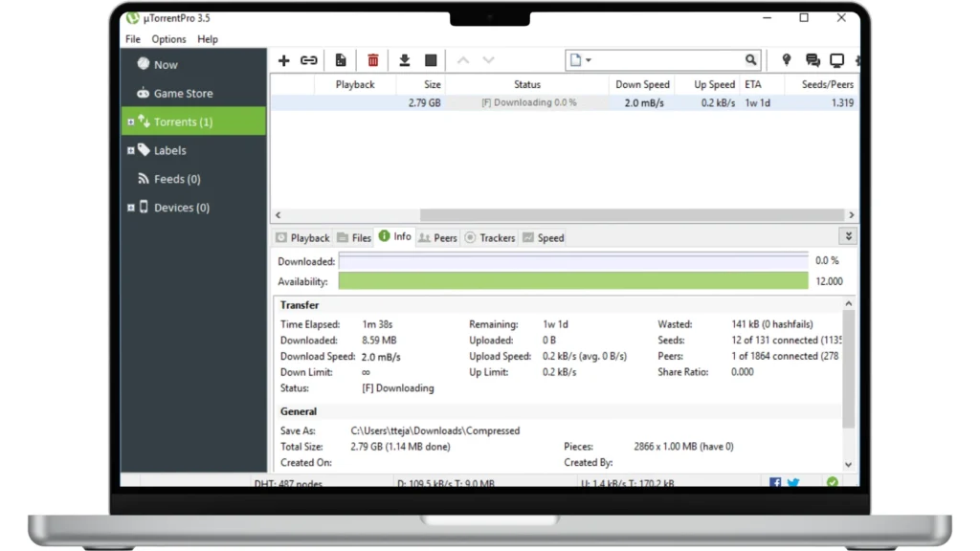This screenshot has height=551, width=980.
Task: Click the light bulb icon in toolbar
Action: [x=787, y=60]
